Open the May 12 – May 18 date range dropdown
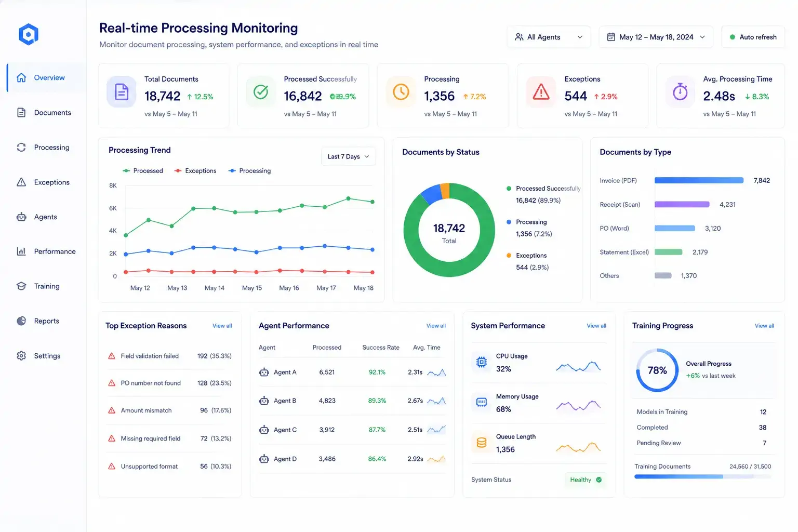The height and width of the screenshot is (532, 798). (x=656, y=37)
